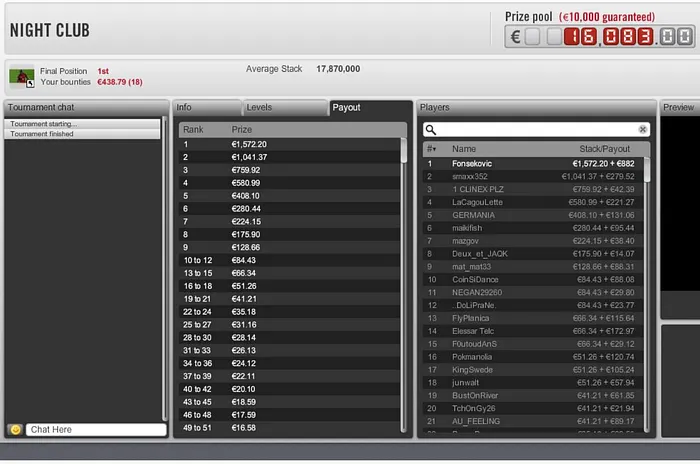Sort players by Name column
The width and height of the screenshot is (700, 464).
(x=464, y=148)
